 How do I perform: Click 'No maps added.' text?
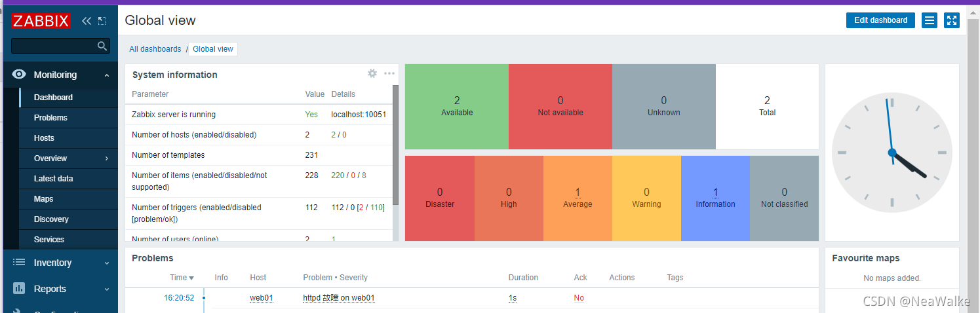pyautogui.click(x=892, y=278)
